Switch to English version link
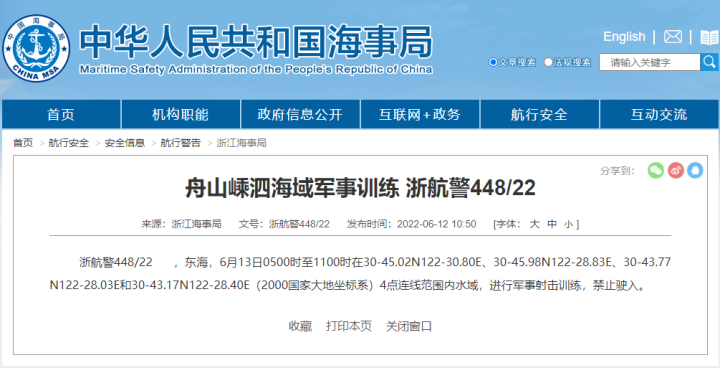The height and width of the screenshot is (368, 720). pyautogui.click(x=624, y=37)
